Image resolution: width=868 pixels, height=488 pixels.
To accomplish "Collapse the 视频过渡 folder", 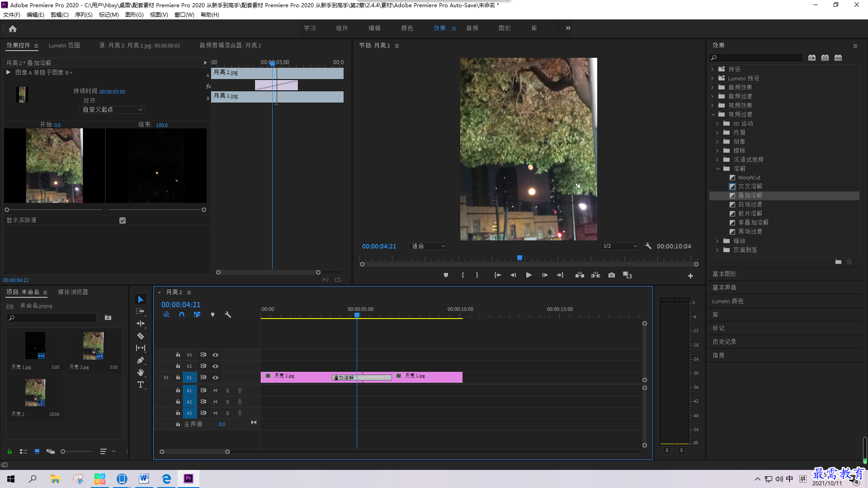I will coord(713,115).
